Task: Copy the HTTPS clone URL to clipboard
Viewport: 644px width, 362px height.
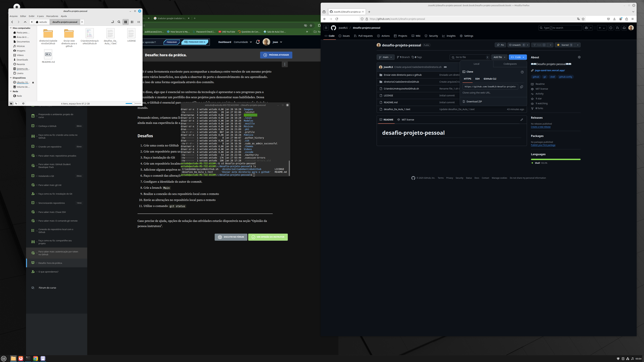Action: 522,87
